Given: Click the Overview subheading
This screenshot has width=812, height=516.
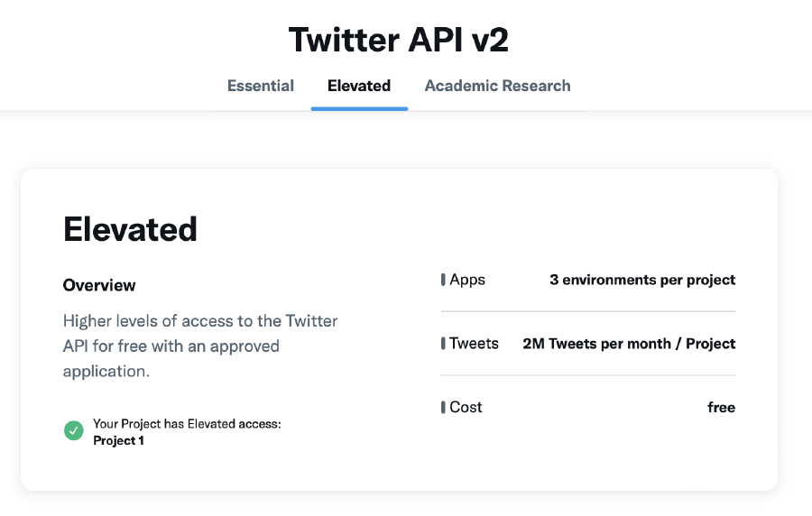Looking at the screenshot, I should [99, 285].
